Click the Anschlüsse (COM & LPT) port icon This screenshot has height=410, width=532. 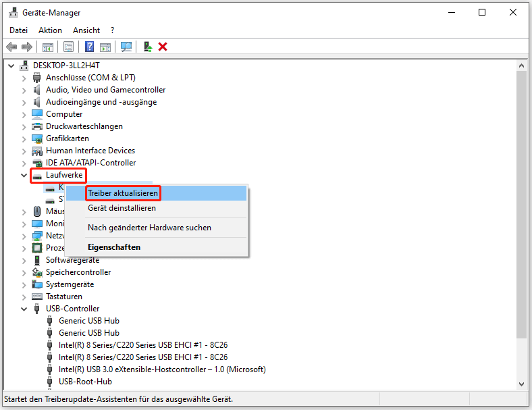pos(37,78)
